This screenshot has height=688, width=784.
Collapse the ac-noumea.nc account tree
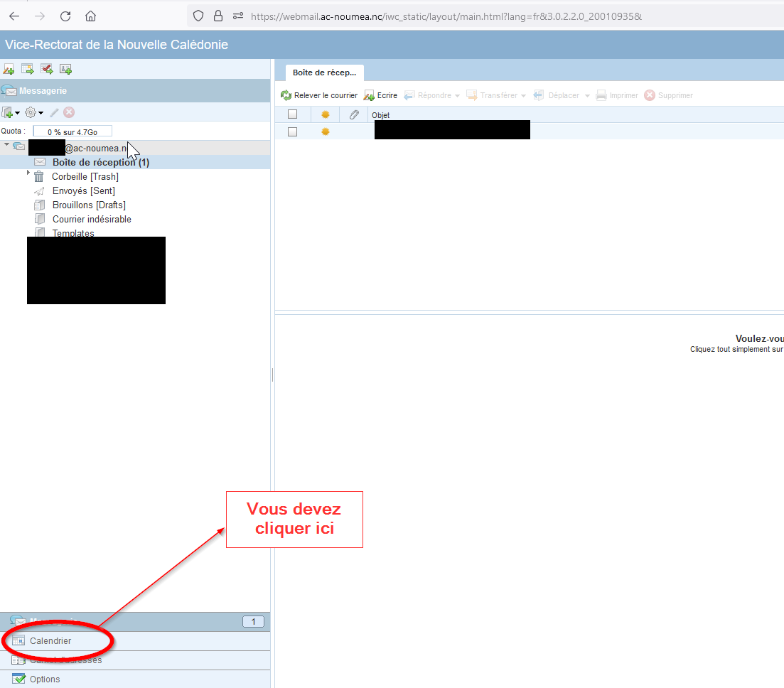point(6,145)
